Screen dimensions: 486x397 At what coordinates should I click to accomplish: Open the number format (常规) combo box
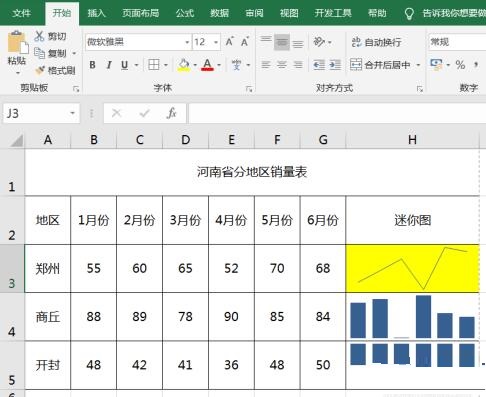457,42
